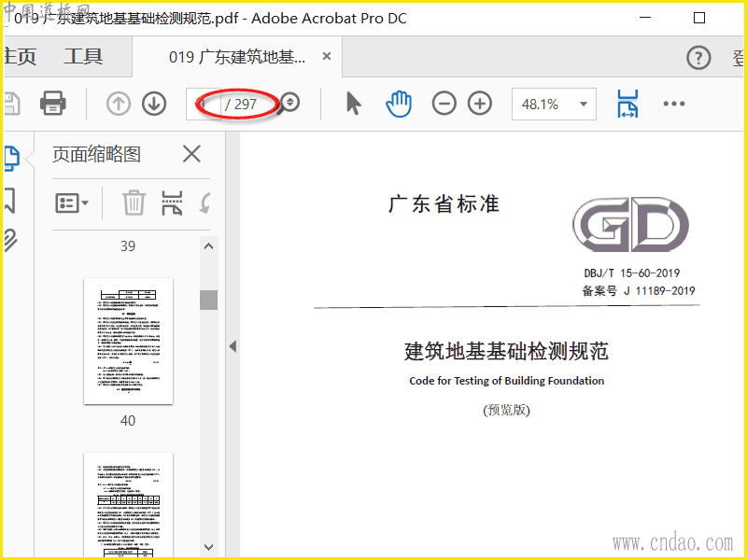Print the document with printer icon

pyautogui.click(x=52, y=103)
